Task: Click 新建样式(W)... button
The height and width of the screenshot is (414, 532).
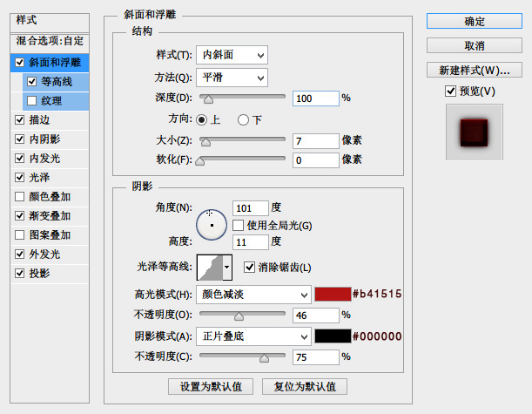Action: (474, 70)
